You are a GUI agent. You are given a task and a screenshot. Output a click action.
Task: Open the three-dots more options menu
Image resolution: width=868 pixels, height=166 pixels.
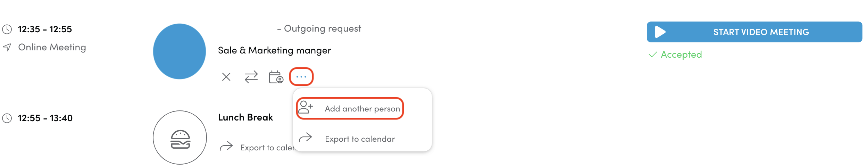point(301,77)
